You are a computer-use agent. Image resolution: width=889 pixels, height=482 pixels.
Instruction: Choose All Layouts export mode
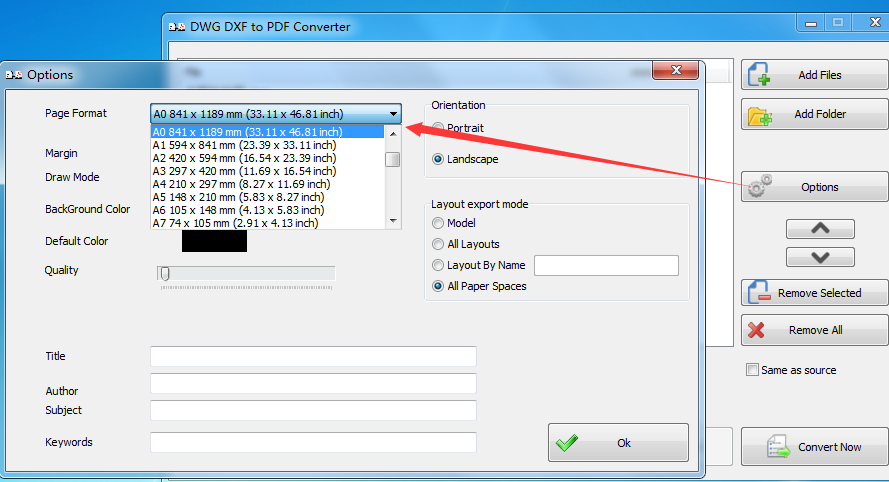[x=438, y=244]
